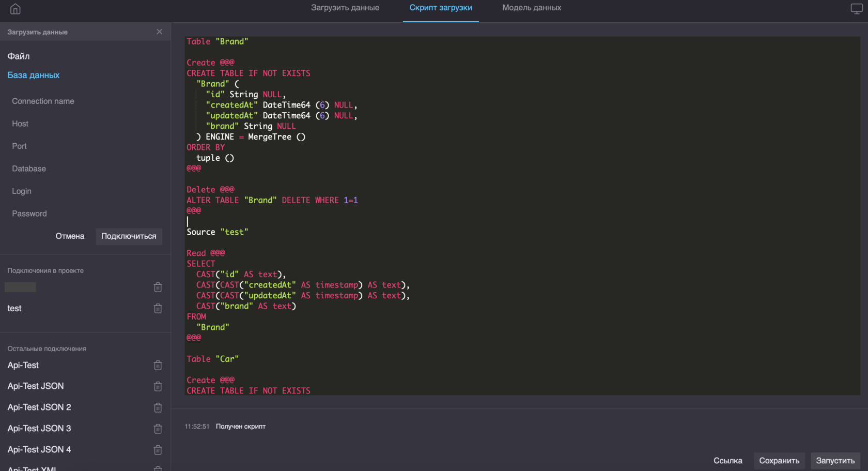The image size is (868, 471).
Task: Click the "id" String NULL column line
Action: (245, 95)
